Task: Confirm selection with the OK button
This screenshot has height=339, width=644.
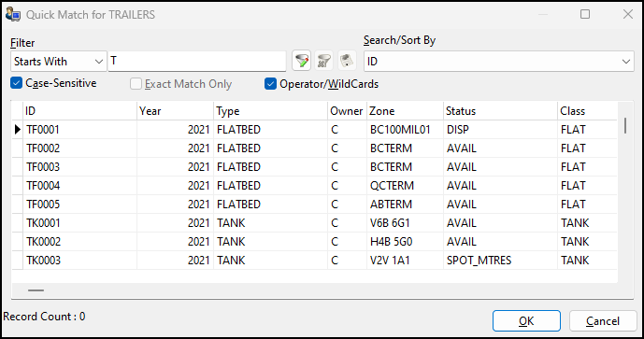Action: (x=526, y=321)
